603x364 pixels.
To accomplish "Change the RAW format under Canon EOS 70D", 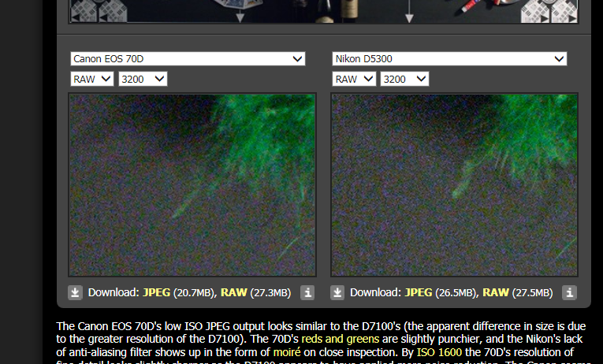I will [92, 79].
